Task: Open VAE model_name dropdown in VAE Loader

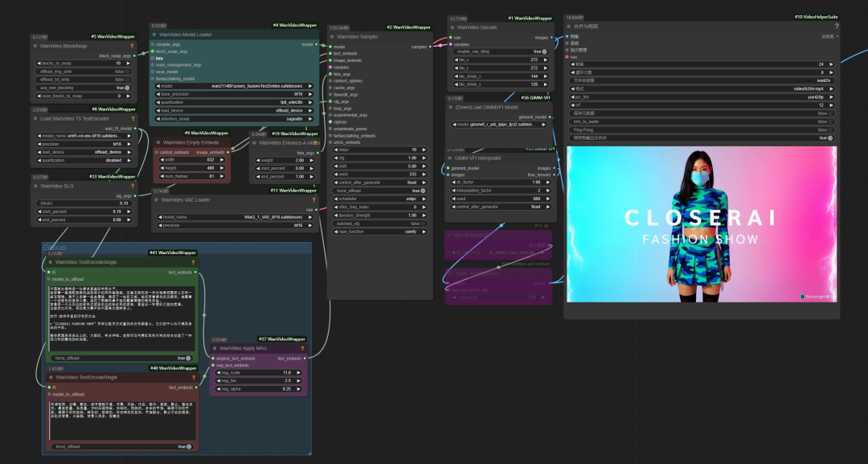Action: click(x=235, y=217)
